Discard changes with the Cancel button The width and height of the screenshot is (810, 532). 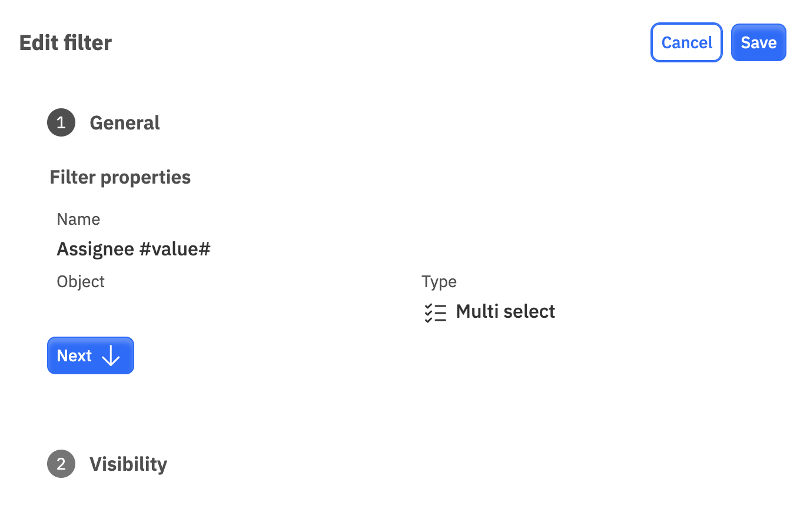click(686, 42)
